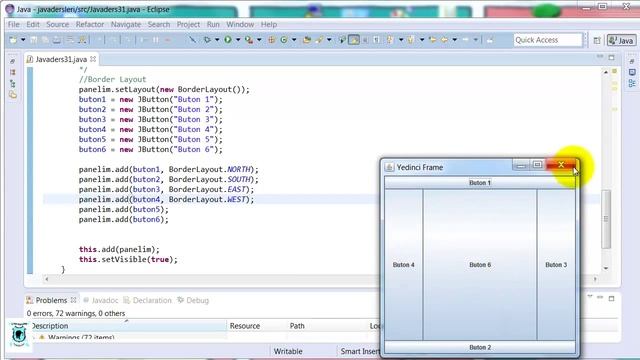The image size is (640, 360).
Task: Switch to the Declaration tab
Action: point(147,300)
